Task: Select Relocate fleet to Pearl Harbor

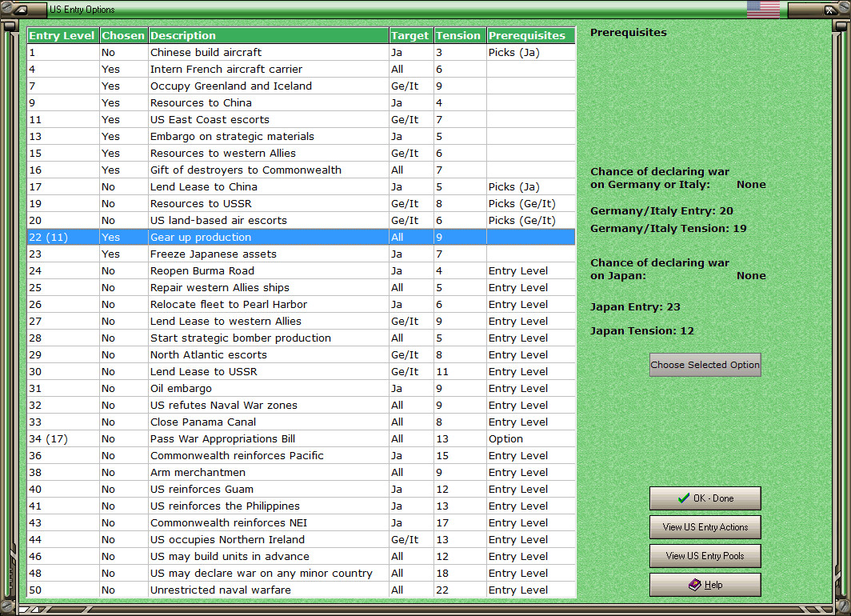Action: pyautogui.click(x=302, y=305)
